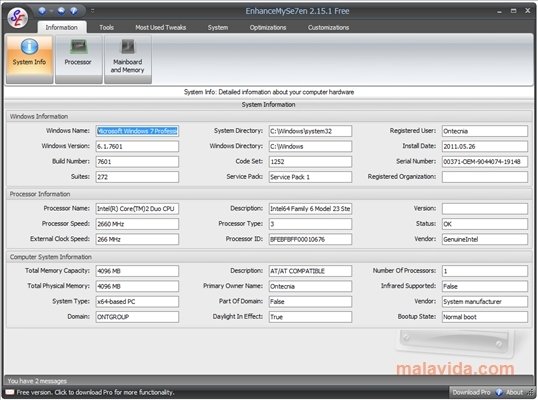538x400 pixels.
Task: Click the window resize grip icon
Action: [x=531, y=393]
